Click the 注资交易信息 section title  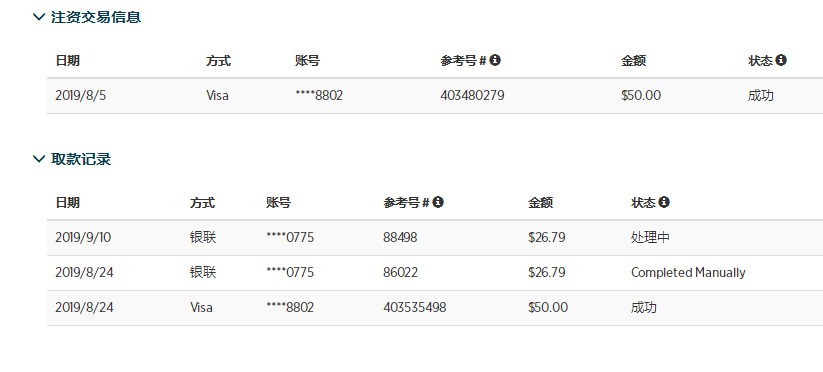[96, 17]
